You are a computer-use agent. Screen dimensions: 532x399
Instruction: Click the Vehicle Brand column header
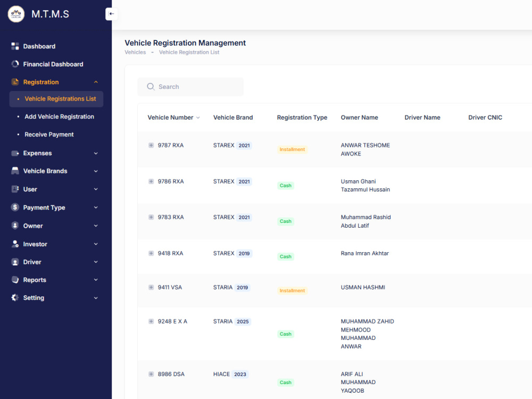tap(233, 118)
